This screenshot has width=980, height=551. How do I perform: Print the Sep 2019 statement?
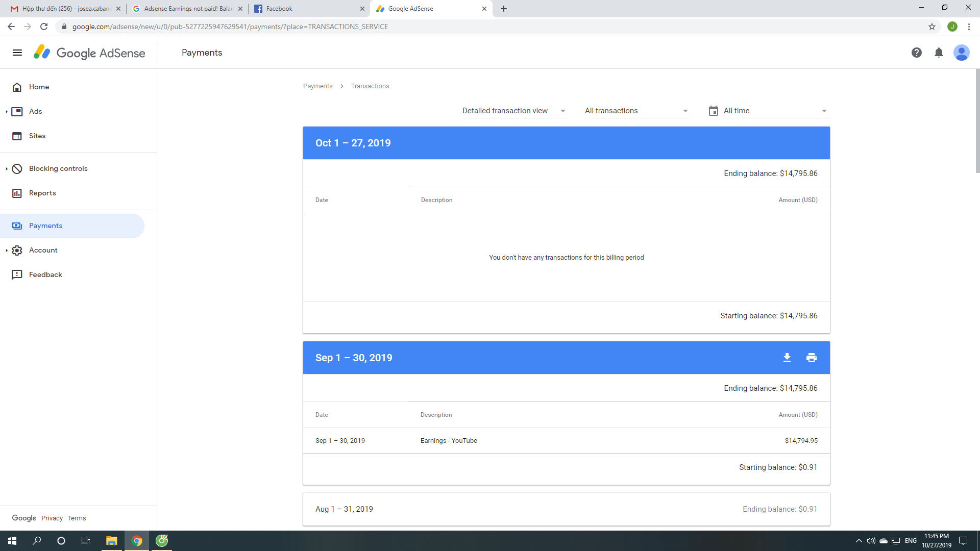811,358
